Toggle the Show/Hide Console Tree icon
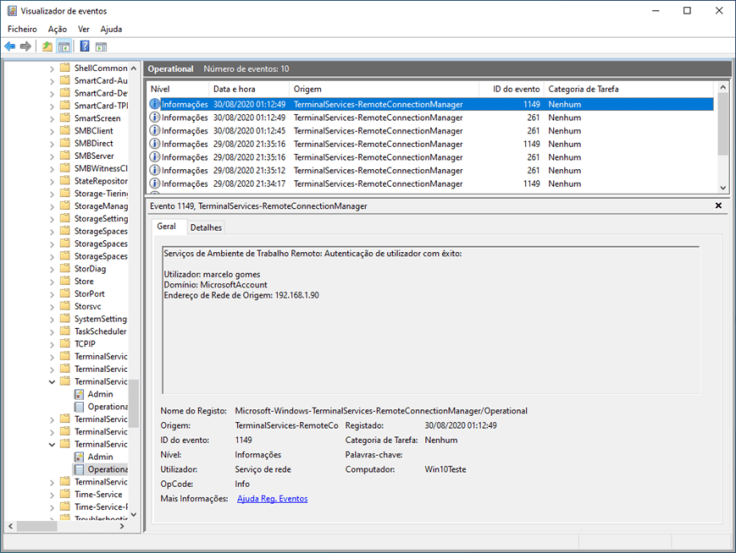Viewport: 736px width, 553px height. [64, 46]
